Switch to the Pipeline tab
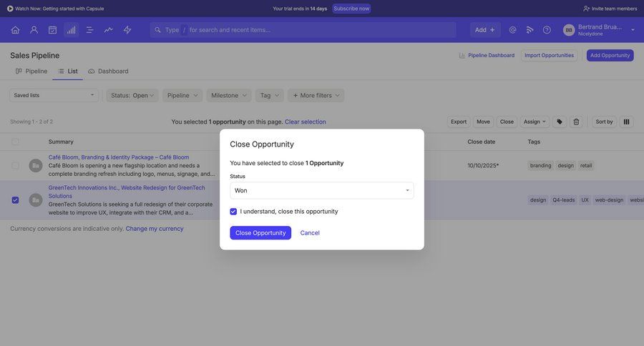Viewport: 644px width, 346px height. (x=31, y=71)
